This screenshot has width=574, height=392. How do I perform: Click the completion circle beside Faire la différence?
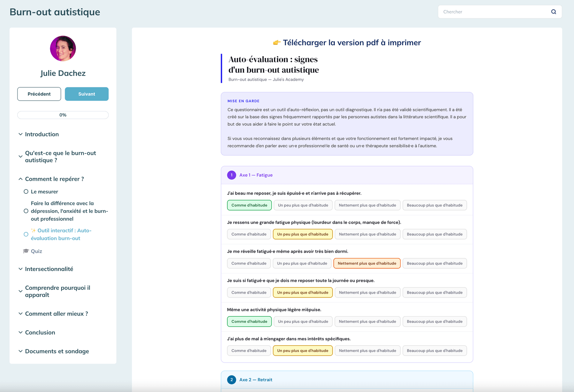pyautogui.click(x=26, y=211)
